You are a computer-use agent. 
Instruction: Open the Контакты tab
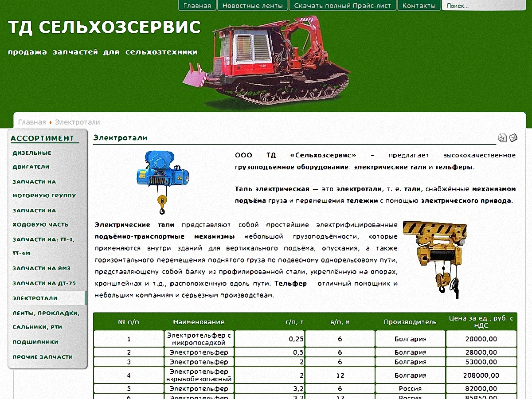tap(419, 6)
